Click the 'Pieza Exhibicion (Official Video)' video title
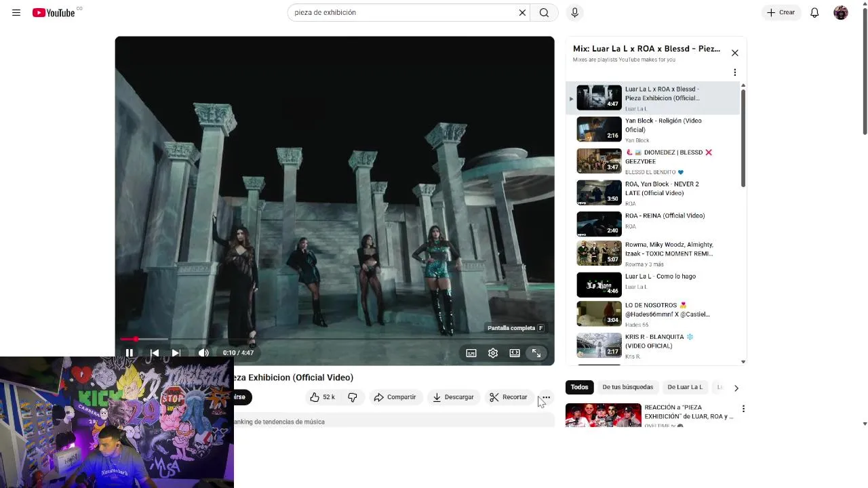Image resolution: width=868 pixels, height=488 pixels. pos(292,378)
